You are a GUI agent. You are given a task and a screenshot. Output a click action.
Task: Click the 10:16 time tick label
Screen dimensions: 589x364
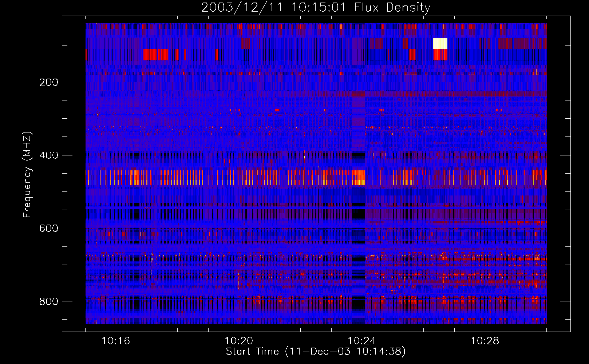pos(116,341)
